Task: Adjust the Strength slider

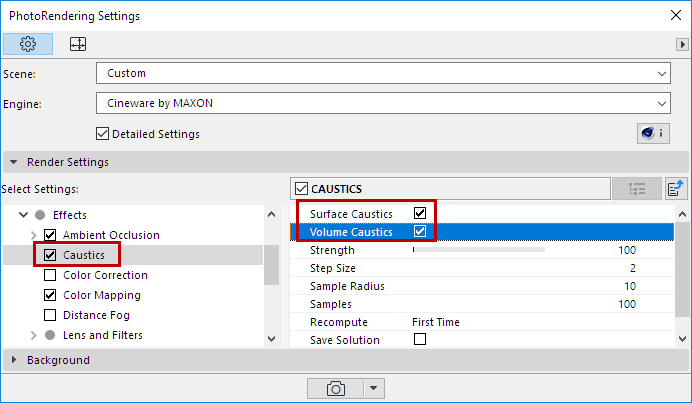Action: [478, 250]
